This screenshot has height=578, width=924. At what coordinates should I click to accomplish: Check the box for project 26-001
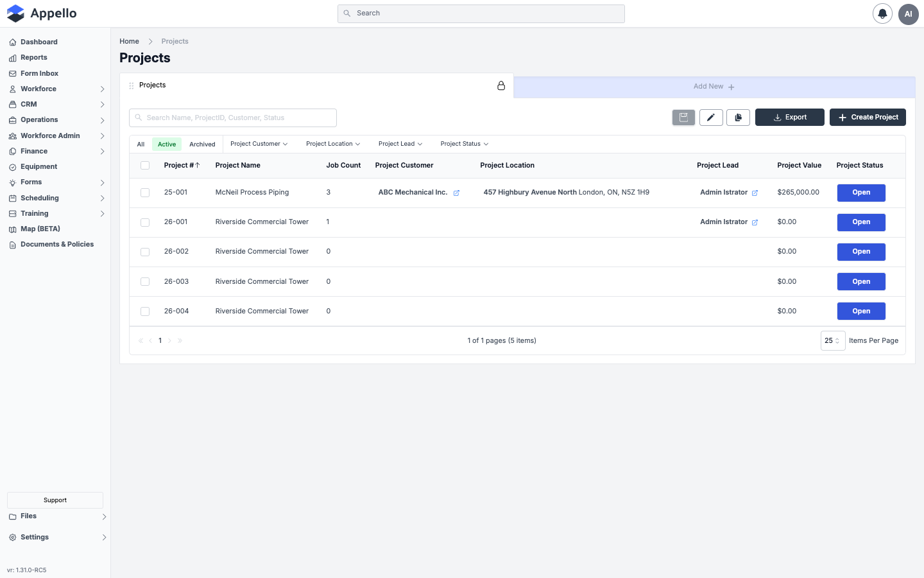[x=145, y=222]
